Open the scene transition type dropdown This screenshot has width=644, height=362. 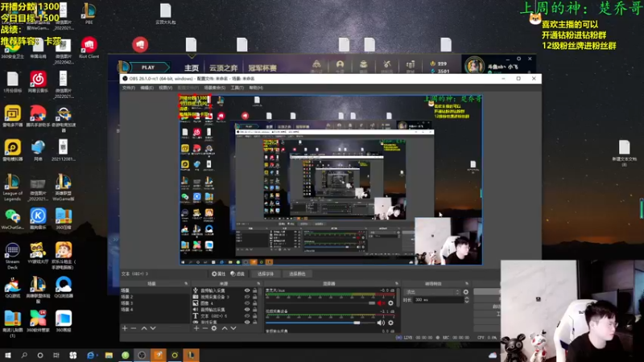[x=432, y=292]
